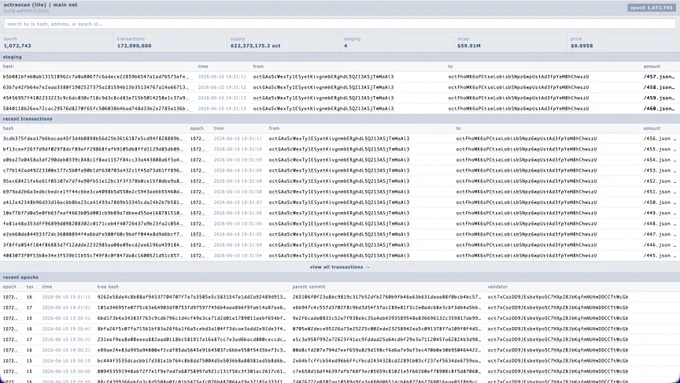Open from address in row /446.json
The width and height of the screenshot is (680, 383).
pyautogui.click(x=339, y=245)
